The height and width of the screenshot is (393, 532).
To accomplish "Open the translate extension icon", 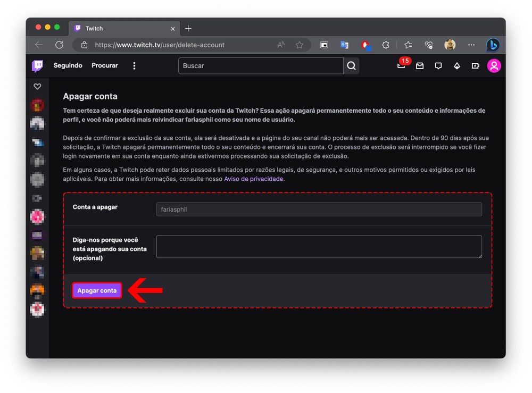I will pos(344,45).
